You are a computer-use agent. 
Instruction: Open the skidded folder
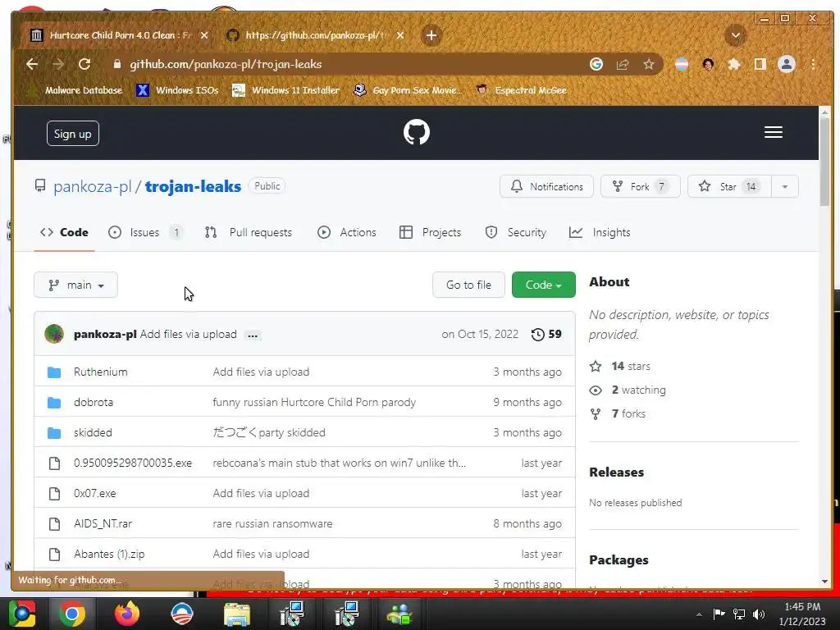(x=93, y=432)
